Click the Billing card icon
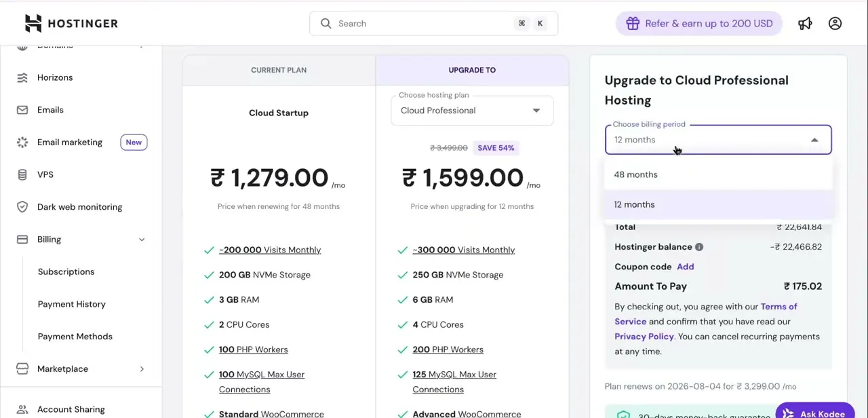The width and height of the screenshot is (868, 418). 22,240
